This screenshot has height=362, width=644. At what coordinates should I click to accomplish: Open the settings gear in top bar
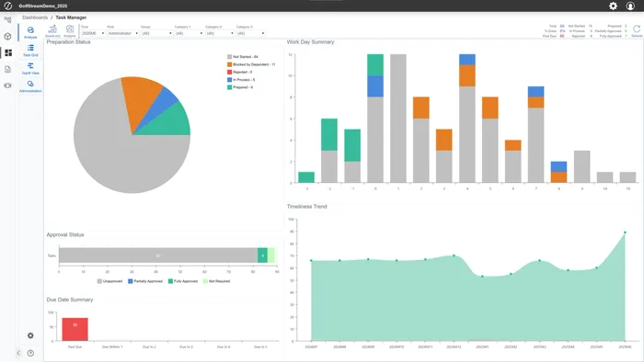(x=613, y=6)
